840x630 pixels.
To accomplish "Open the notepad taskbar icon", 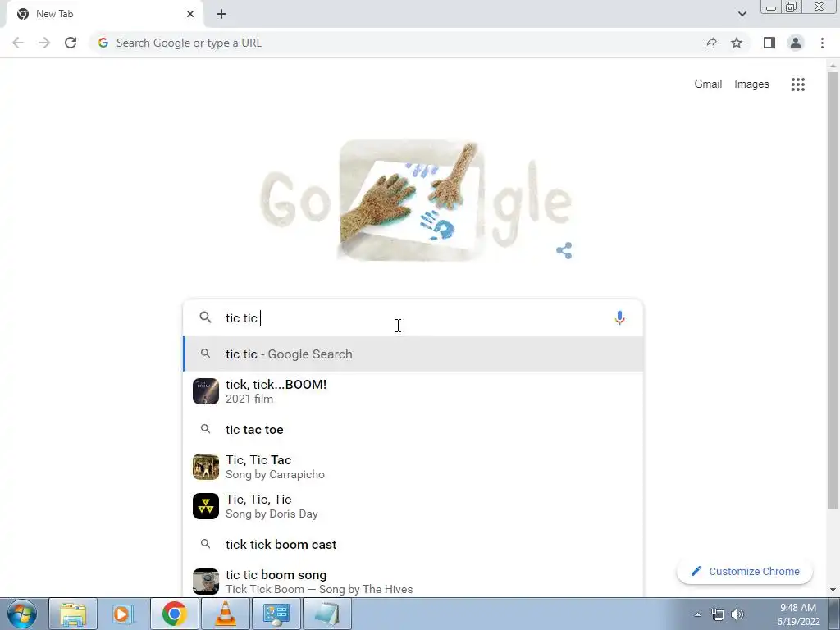I will pyautogui.click(x=326, y=614).
